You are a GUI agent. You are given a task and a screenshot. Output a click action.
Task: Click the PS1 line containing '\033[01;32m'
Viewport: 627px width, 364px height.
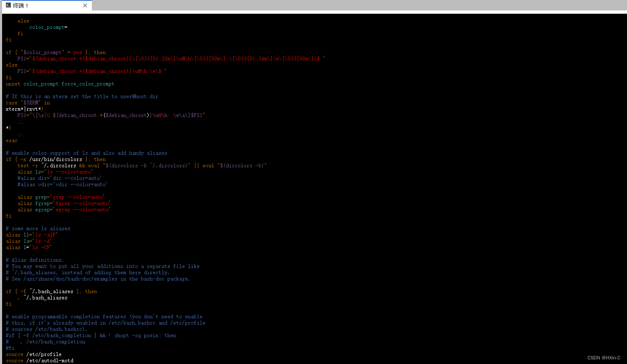[171, 59]
